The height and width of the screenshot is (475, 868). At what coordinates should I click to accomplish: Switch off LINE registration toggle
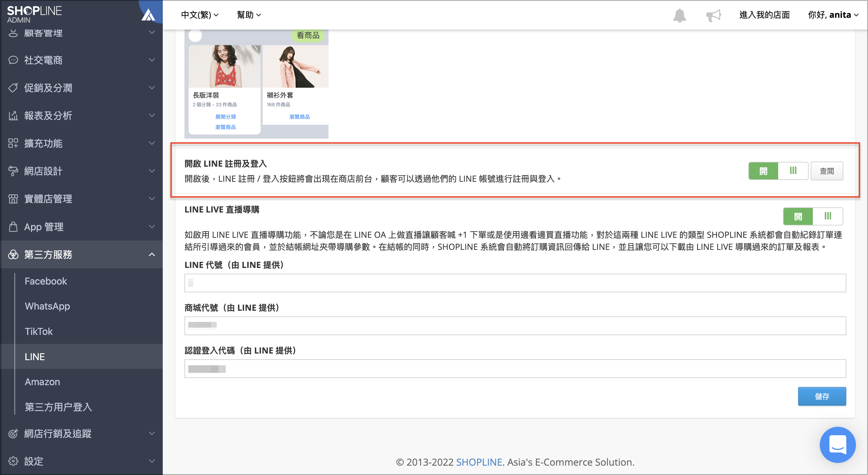tap(793, 171)
